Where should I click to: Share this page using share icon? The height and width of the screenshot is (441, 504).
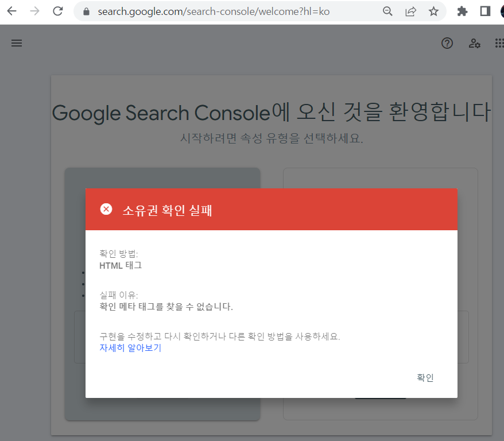tap(411, 11)
